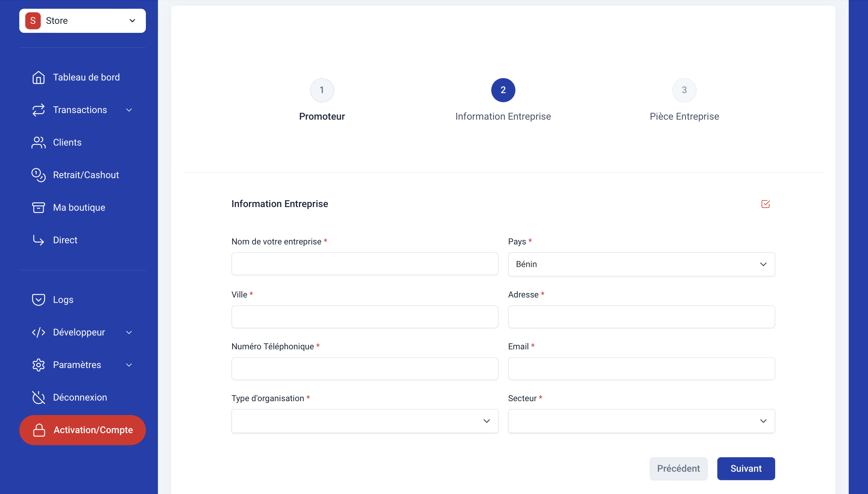Go to step 3 Pièce Entreprise
Image resolution: width=868 pixels, height=494 pixels.
click(684, 90)
